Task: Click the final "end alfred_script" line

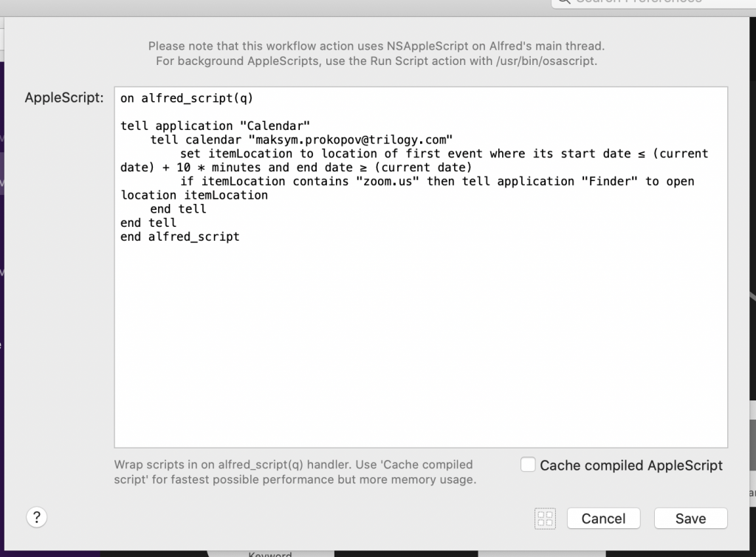Action: (180, 237)
